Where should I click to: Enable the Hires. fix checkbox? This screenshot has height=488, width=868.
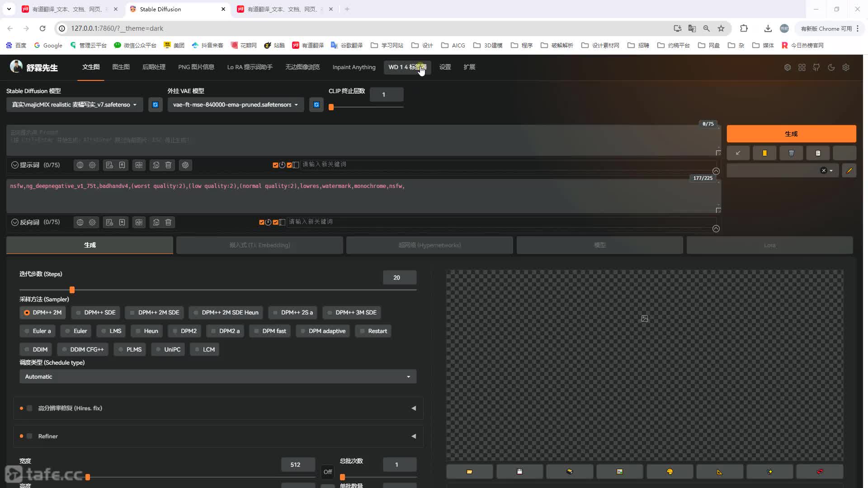point(29,408)
